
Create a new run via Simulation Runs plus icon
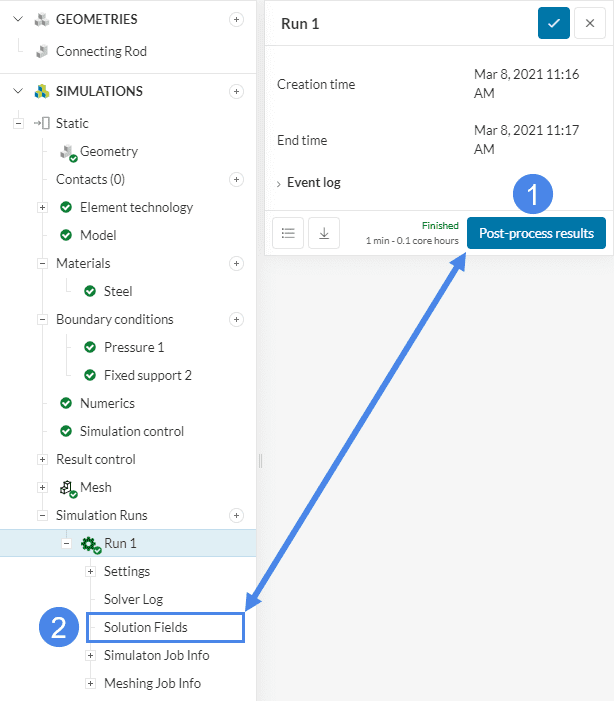click(236, 516)
